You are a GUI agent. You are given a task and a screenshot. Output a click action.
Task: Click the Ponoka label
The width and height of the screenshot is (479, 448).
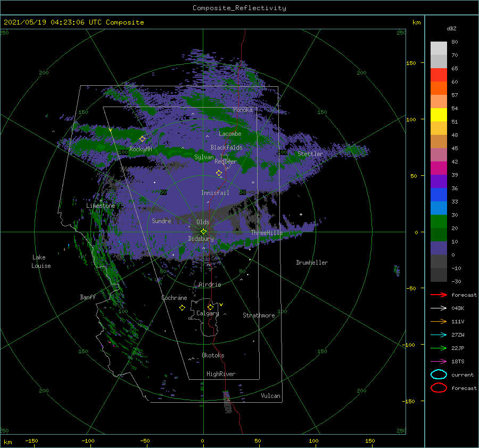pyautogui.click(x=243, y=110)
